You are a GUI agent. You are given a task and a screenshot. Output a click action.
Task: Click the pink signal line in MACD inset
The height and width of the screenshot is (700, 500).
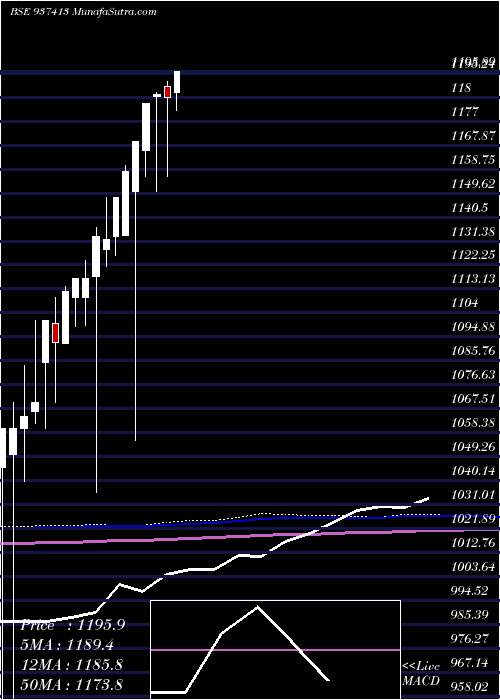pos(275,650)
